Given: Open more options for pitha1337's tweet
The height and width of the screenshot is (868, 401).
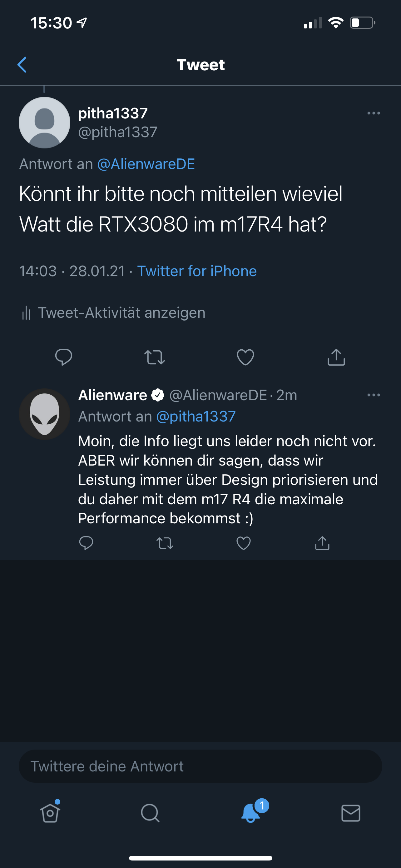Looking at the screenshot, I should [x=374, y=113].
